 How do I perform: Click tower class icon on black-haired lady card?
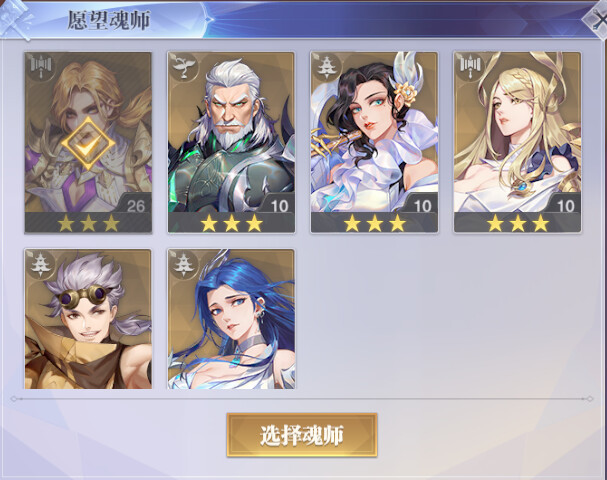click(327, 67)
